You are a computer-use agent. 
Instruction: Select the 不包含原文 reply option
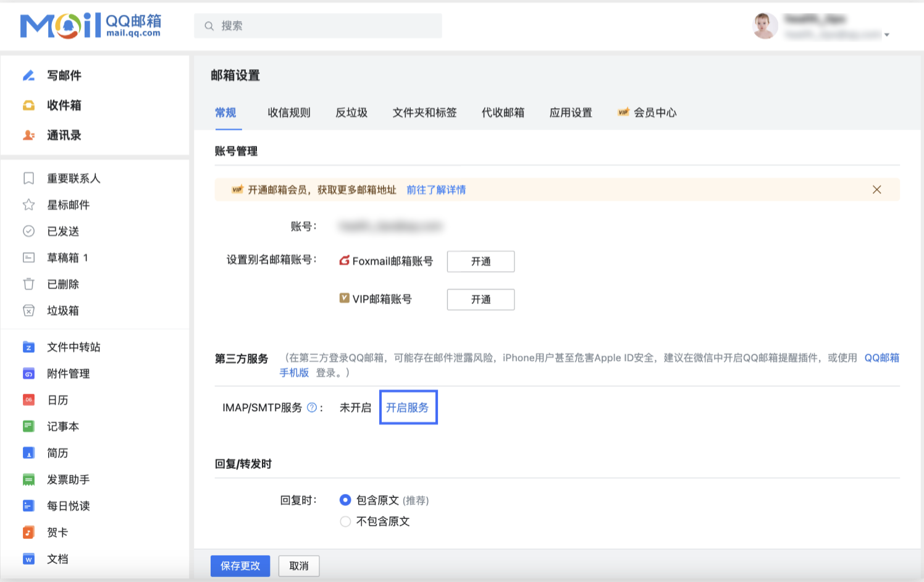point(345,521)
